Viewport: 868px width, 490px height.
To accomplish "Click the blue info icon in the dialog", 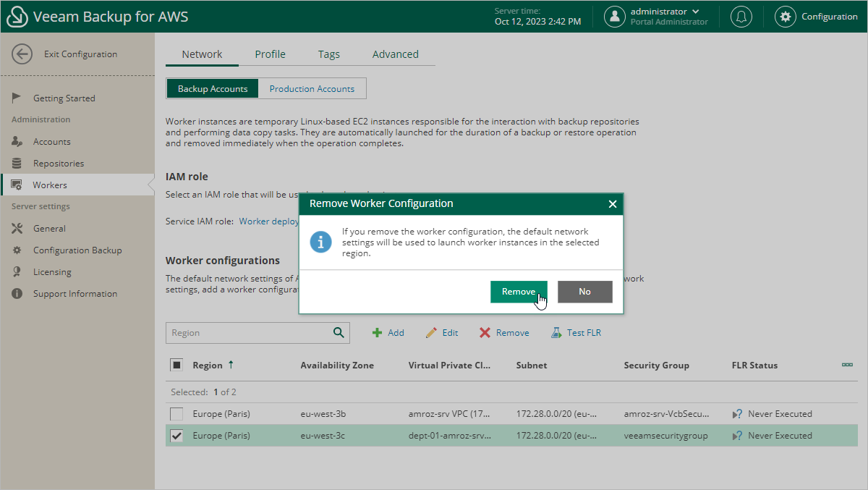I will click(321, 242).
